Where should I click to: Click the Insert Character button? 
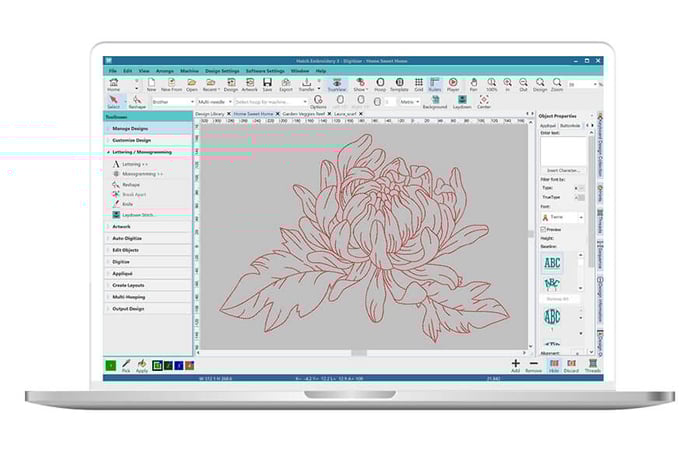point(565,171)
